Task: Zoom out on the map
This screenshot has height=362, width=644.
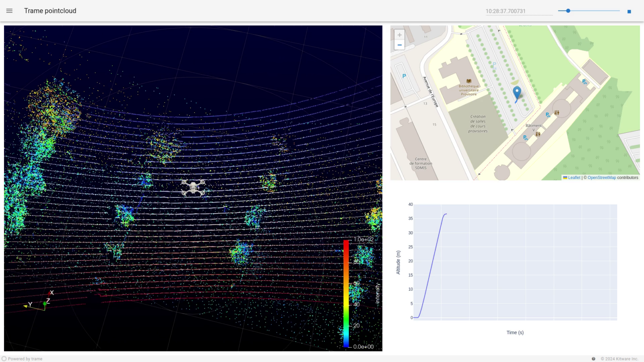Action: pyautogui.click(x=399, y=45)
